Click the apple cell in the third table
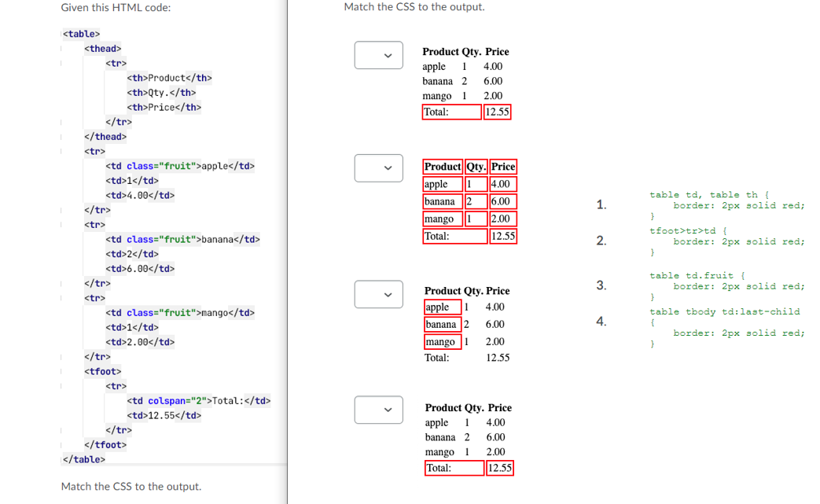Screen dimensions: 820x504 [442, 307]
